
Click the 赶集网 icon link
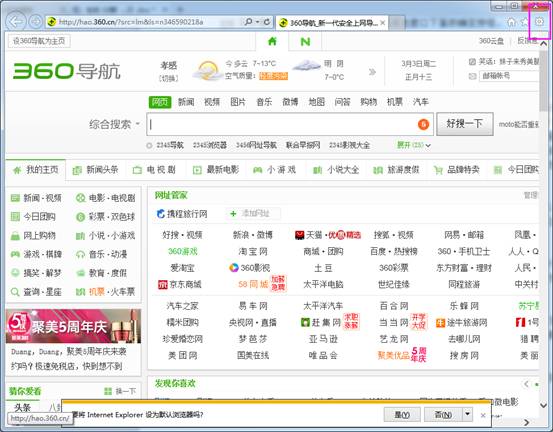[x=305, y=322]
